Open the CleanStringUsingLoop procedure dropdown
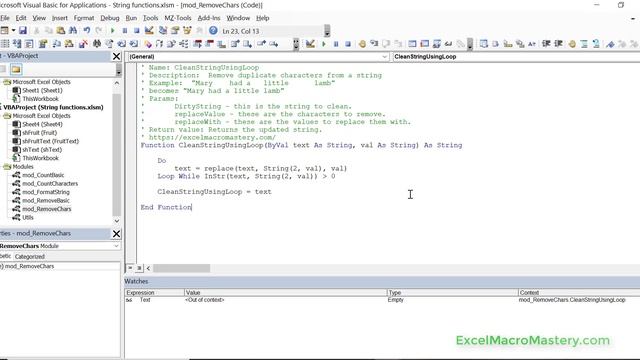 tap(515, 57)
